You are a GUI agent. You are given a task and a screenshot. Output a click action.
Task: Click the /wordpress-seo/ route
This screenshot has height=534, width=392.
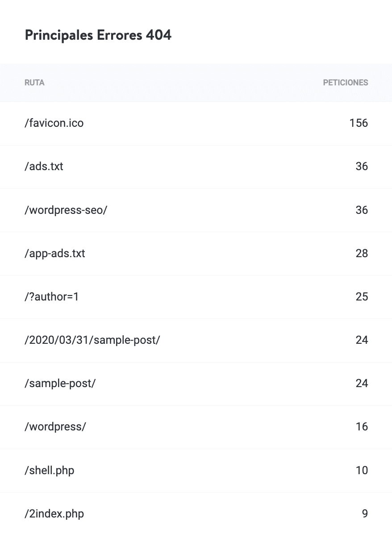[66, 210]
